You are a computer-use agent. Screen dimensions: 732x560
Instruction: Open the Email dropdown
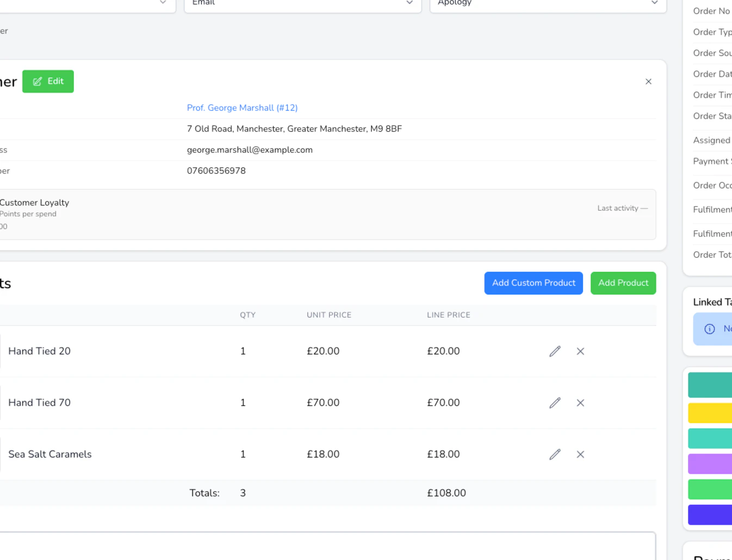coord(302,3)
